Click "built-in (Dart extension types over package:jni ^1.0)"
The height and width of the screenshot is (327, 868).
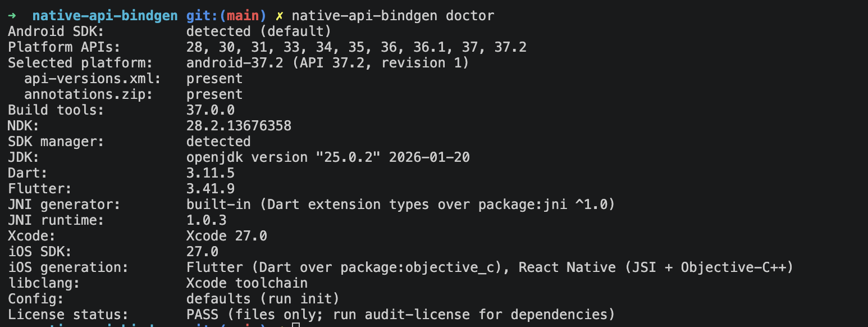(x=401, y=205)
